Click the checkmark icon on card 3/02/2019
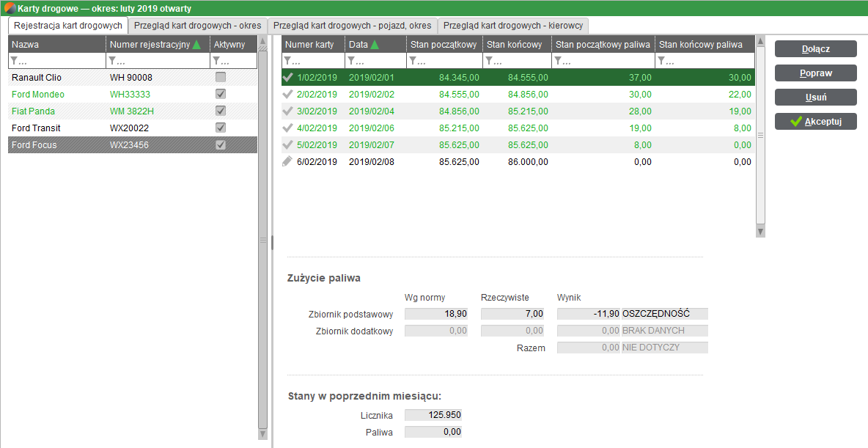 point(287,111)
